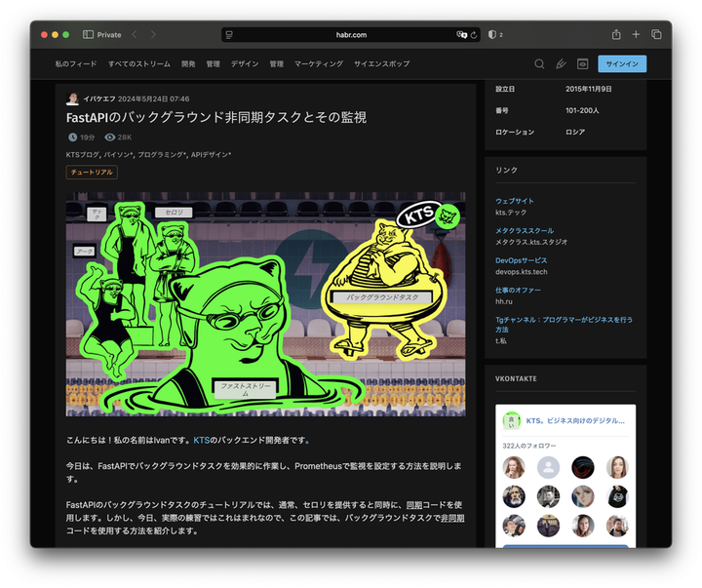The width and height of the screenshot is (702, 588).
Task: Click the views eye icon
Action: coord(109,137)
